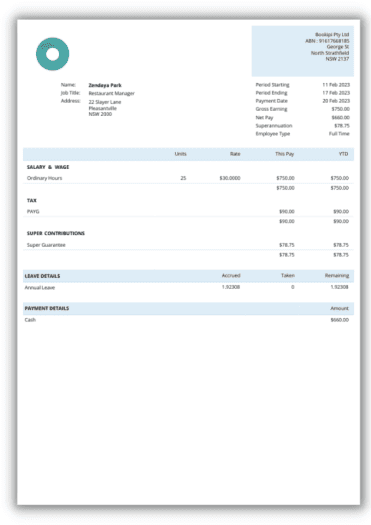Click the PAYG tax row label

click(x=33, y=212)
